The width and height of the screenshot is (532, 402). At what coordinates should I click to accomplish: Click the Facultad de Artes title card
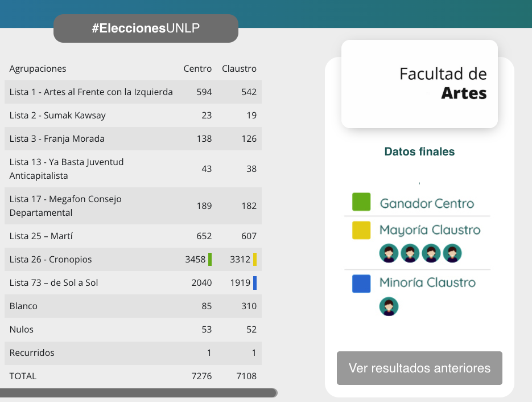point(419,84)
